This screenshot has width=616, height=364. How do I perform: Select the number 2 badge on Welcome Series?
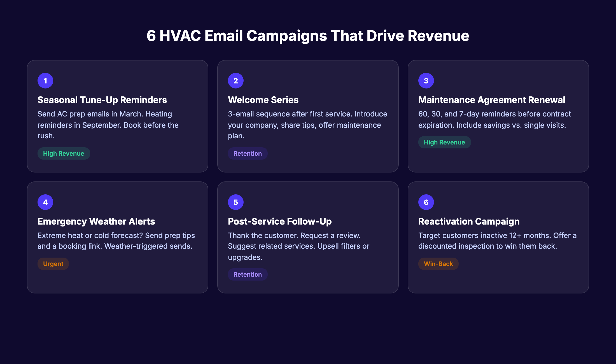pyautogui.click(x=235, y=80)
